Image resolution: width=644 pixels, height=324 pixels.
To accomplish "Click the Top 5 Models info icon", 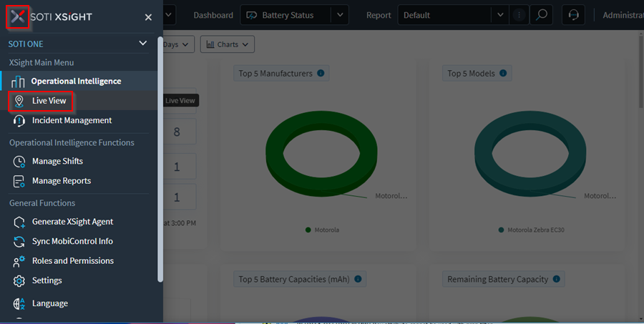I will pyautogui.click(x=503, y=73).
